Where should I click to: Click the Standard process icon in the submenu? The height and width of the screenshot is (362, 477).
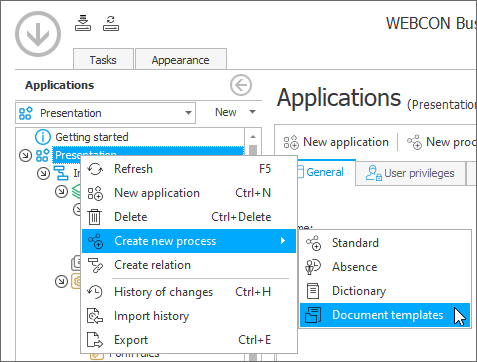tap(313, 243)
